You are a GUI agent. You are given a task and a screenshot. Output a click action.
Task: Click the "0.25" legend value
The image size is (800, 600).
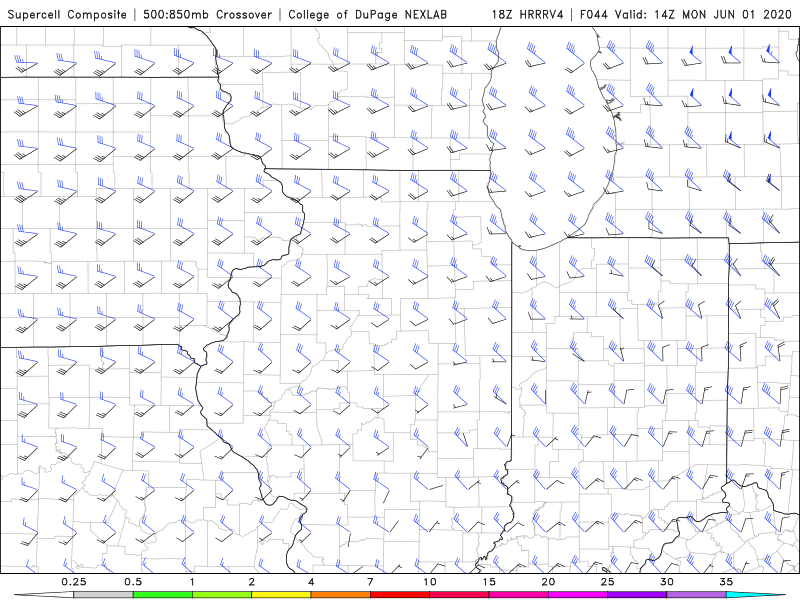(x=74, y=582)
